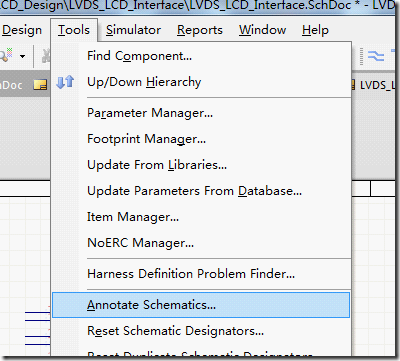Open the Help menu
Viewport: 400px width, 361px height.
315,30
